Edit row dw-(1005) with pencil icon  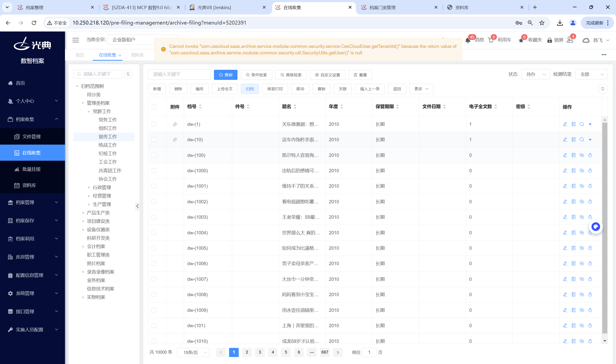coord(565,248)
